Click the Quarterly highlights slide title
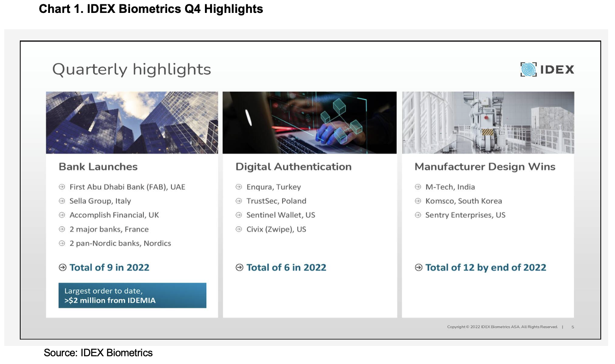The image size is (615, 364). (x=131, y=69)
